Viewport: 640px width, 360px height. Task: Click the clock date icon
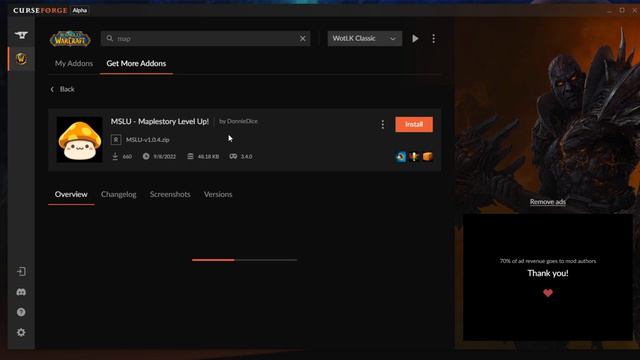click(x=146, y=156)
